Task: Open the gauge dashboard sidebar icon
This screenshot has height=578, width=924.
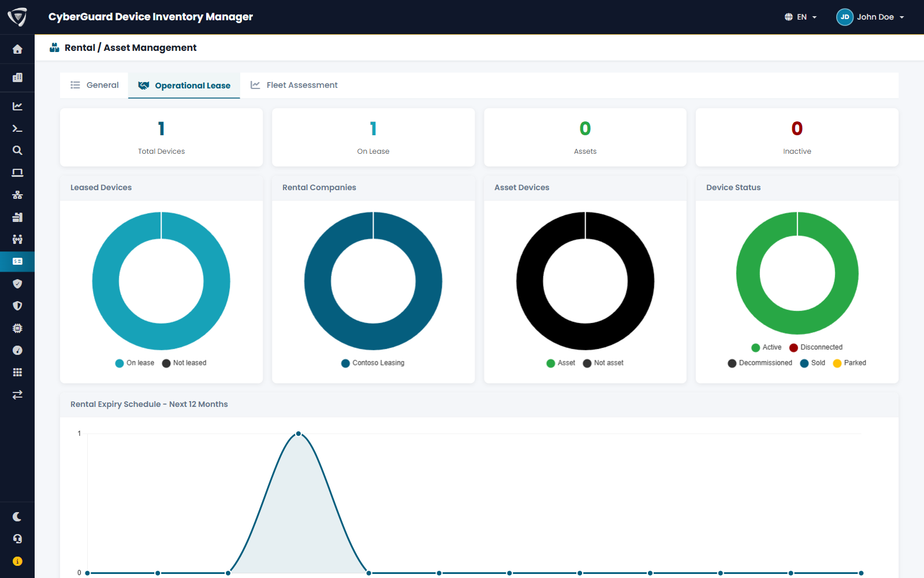Action: click(17, 350)
